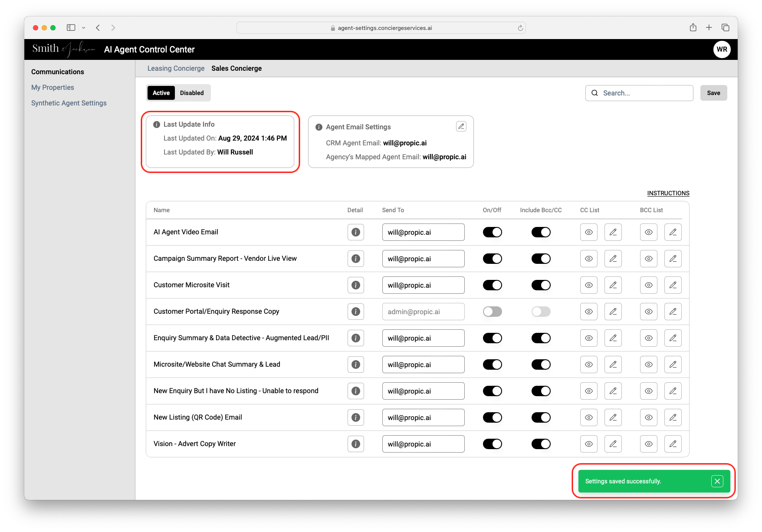Click the browser share icon
The width and height of the screenshot is (762, 532).
tap(693, 27)
